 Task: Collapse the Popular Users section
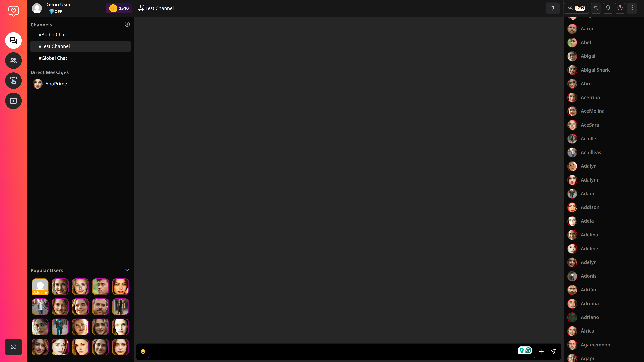127,270
